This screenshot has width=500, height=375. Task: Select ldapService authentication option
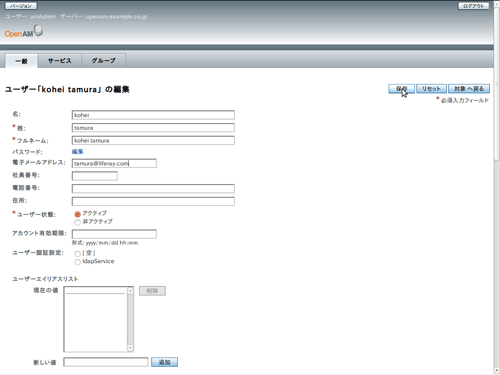click(77, 262)
